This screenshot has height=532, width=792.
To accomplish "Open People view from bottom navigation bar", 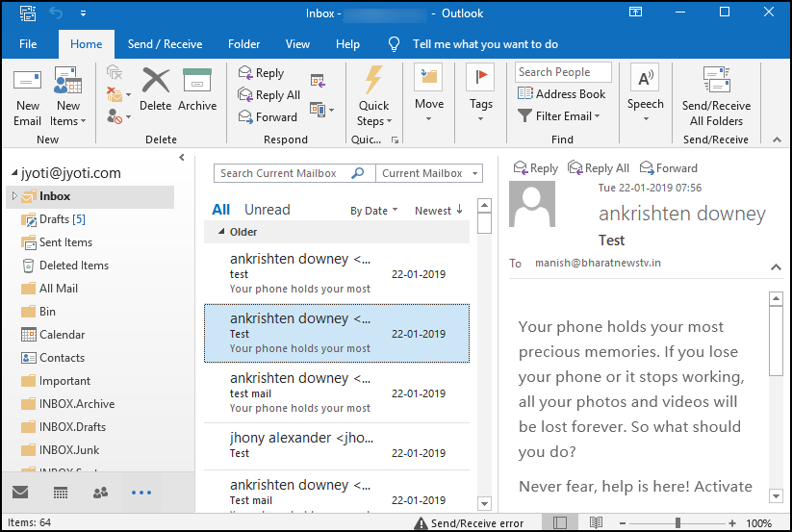I will tap(100, 493).
